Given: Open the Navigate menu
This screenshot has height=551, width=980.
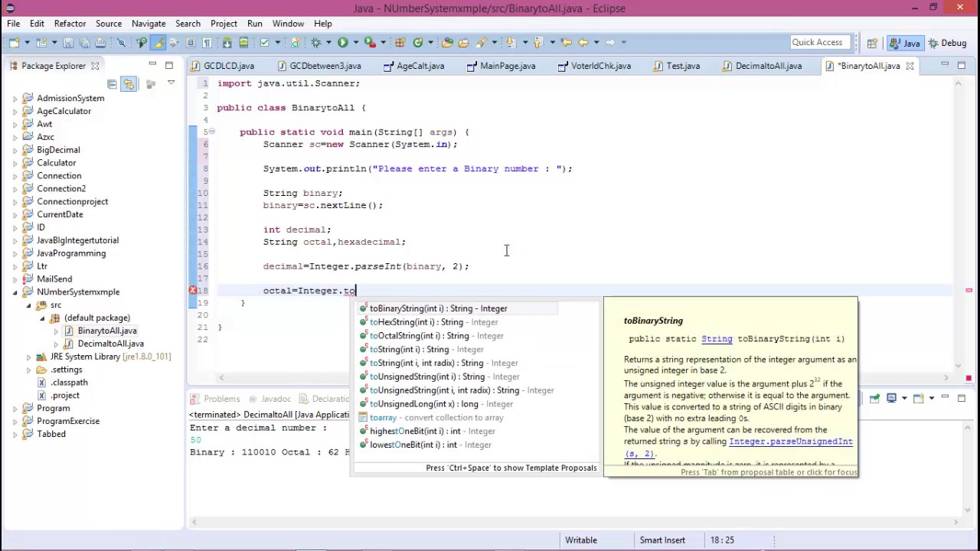Looking at the screenshot, I should point(149,24).
